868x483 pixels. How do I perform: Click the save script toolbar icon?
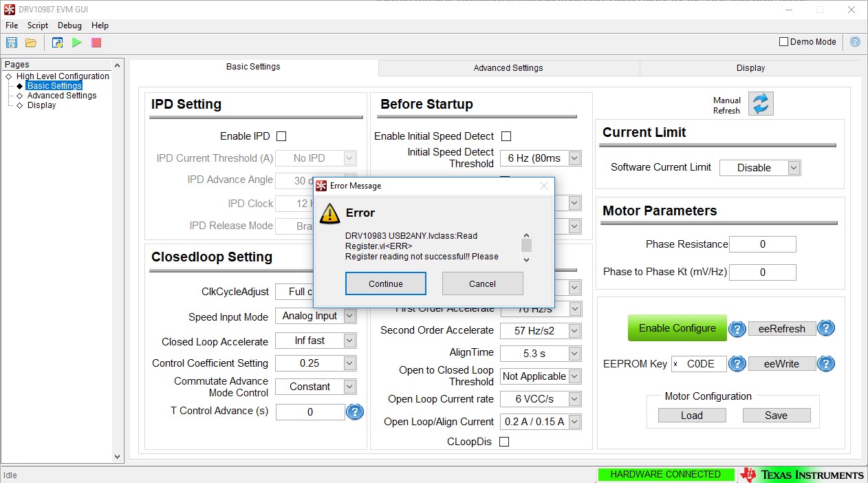coord(58,43)
